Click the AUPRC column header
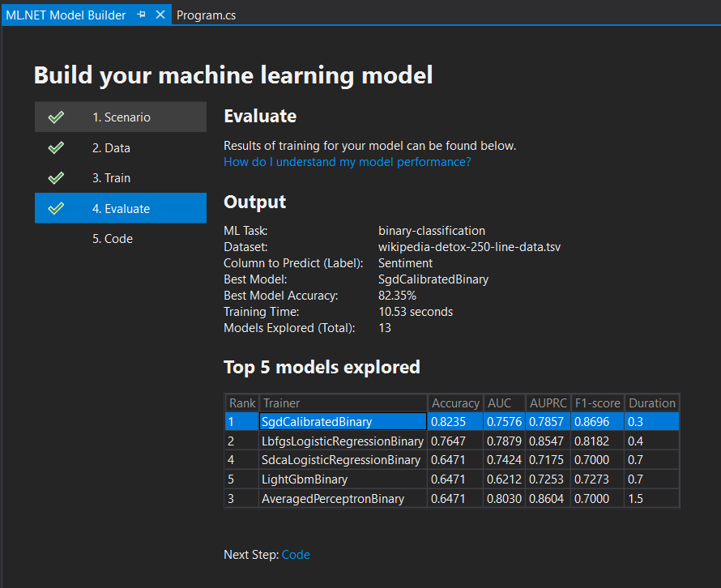The image size is (721, 588). [548, 403]
